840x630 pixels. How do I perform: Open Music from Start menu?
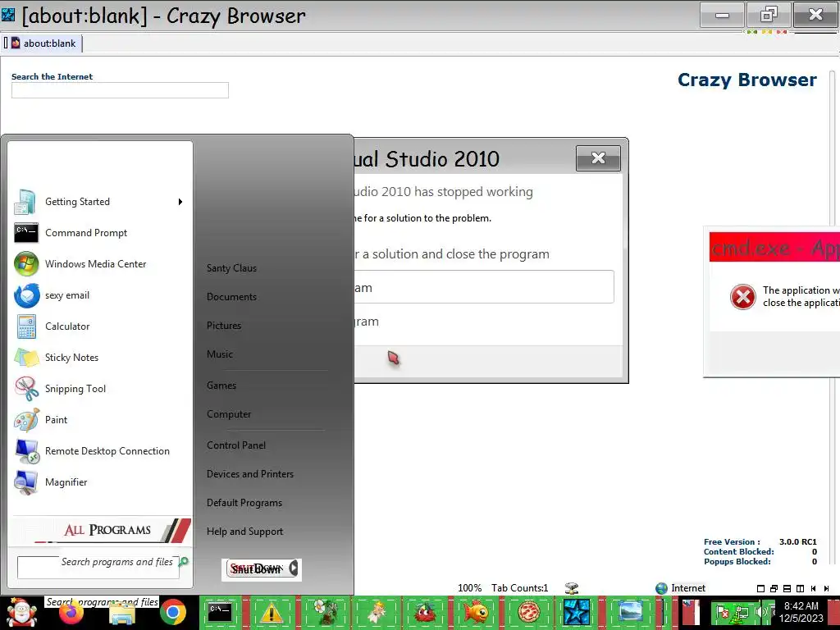pyautogui.click(x=220, y=354)
